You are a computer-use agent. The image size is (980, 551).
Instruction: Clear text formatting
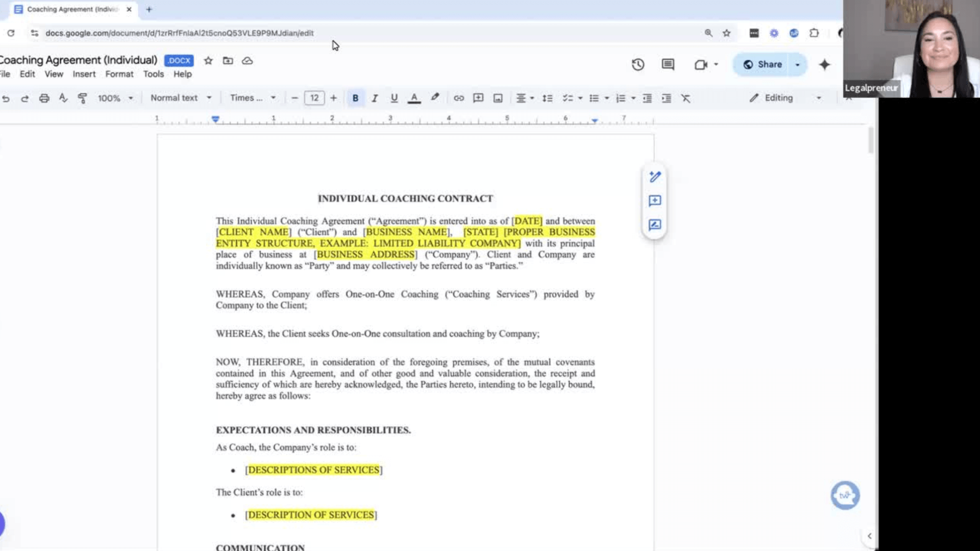(685, 98)
